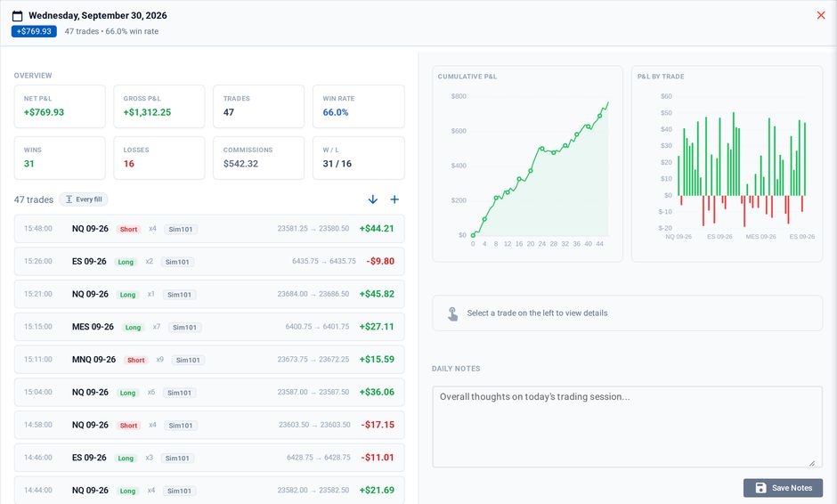Click the Commissions $542.32 card
Screen dimensions: 837x504
pyautogui.click(x=259, y=158)
